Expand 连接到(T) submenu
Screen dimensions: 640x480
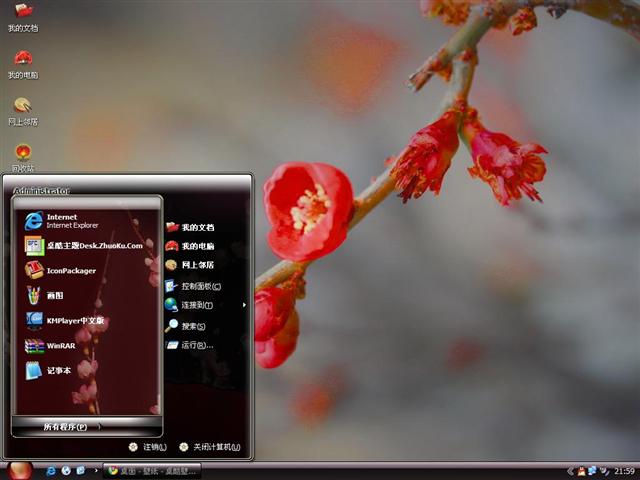click(206, 305)
